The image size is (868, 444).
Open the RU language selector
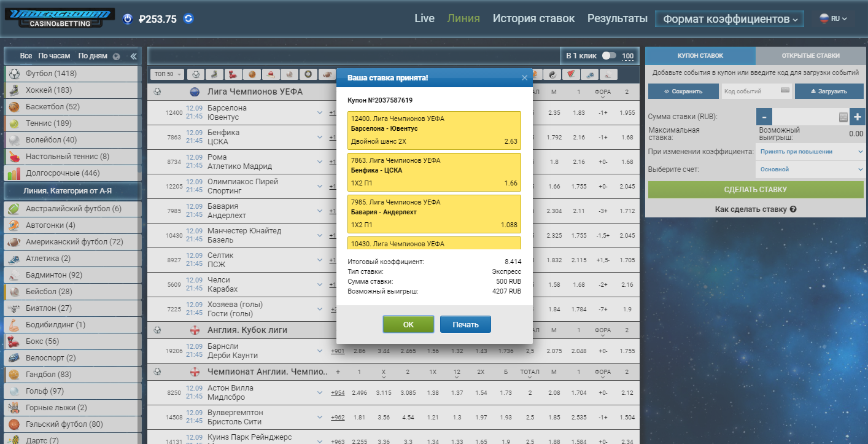(833, 18)
